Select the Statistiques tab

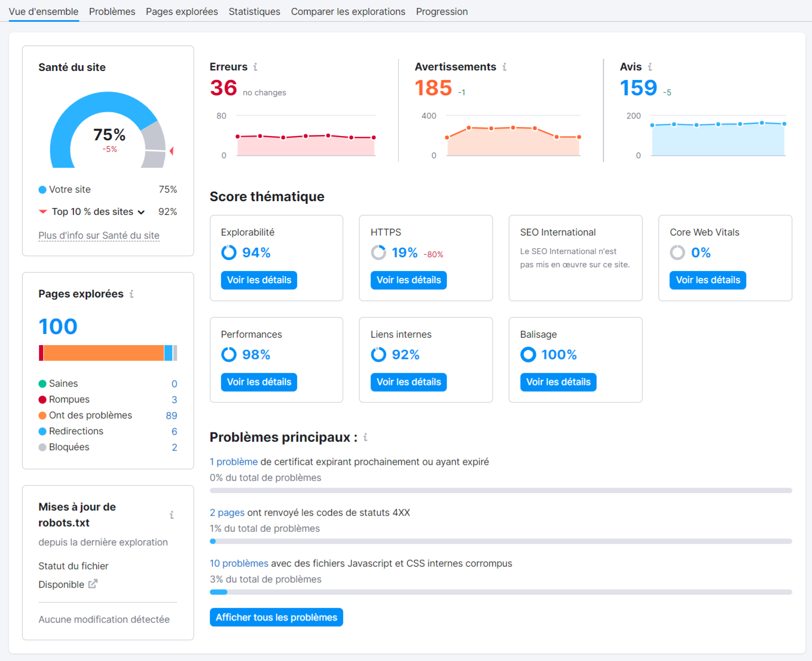pyautogui.click(x=254, y=11)
